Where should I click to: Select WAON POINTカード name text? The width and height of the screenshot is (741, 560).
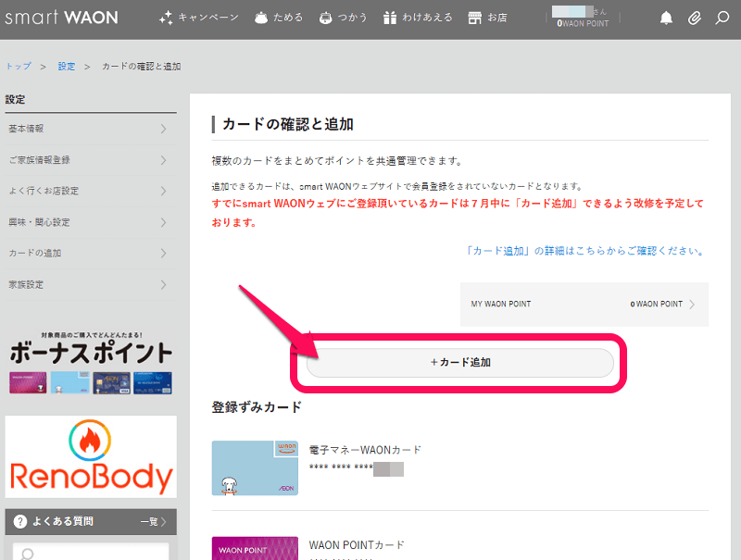point(357,545)
